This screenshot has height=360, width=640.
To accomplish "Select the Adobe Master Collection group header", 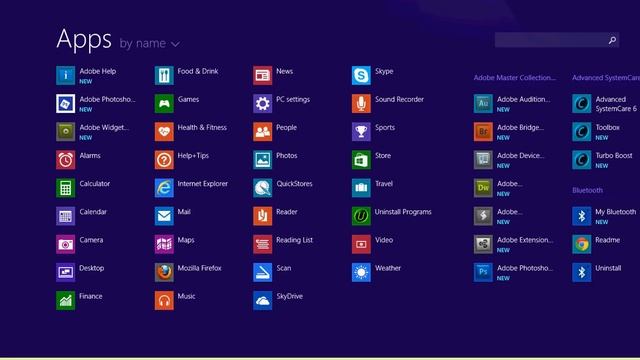I will point(514,78).
